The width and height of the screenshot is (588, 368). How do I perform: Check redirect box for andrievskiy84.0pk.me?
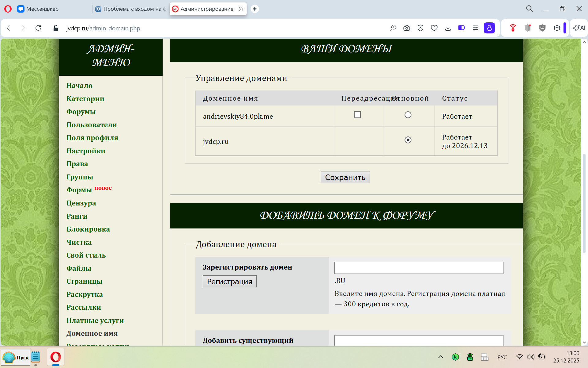357,115
